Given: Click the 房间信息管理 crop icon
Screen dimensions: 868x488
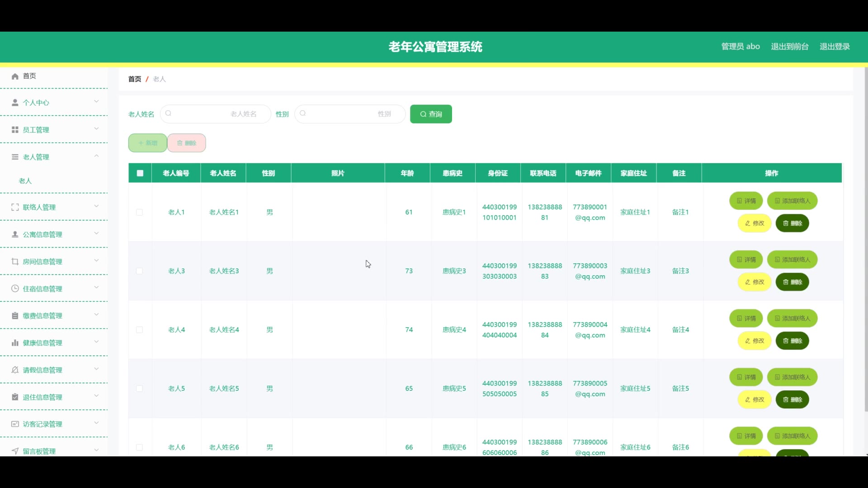Looking at the screenshot, I should pyautogui.click(x=15, y=261).
